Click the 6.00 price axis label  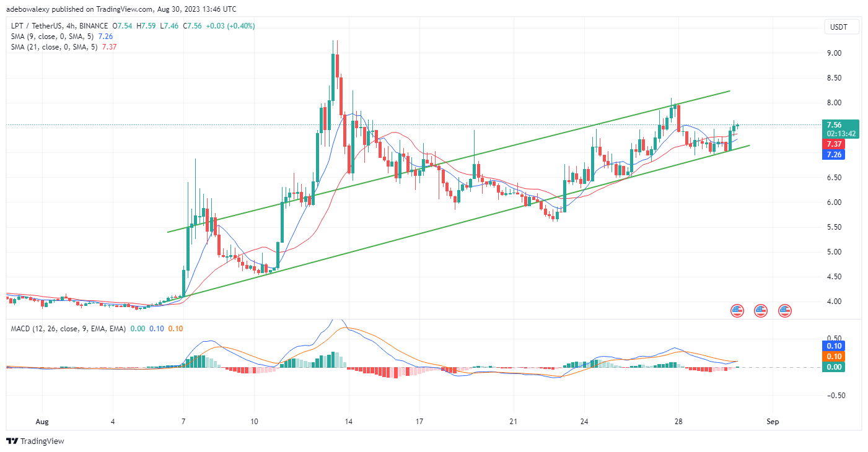[x=834, y=202]
